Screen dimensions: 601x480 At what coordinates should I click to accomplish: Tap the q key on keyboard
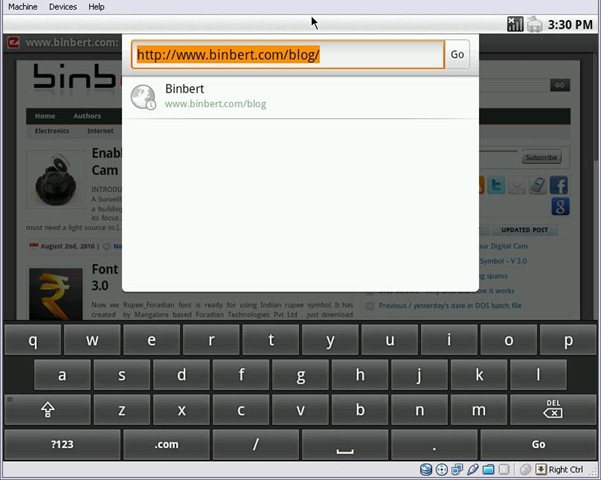pos(33,340)
